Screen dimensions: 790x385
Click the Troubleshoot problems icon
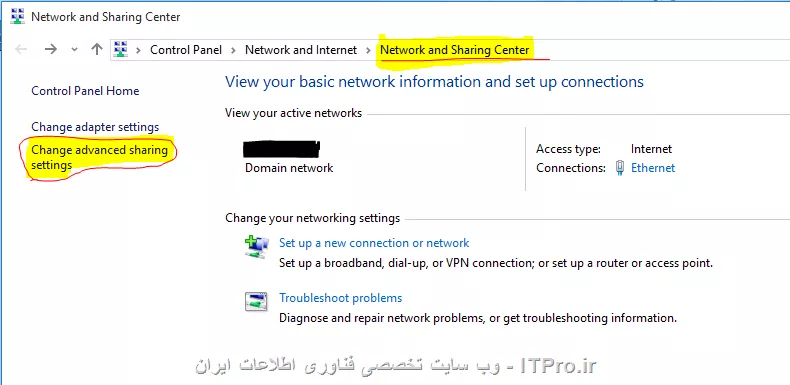tap(256, 302)
